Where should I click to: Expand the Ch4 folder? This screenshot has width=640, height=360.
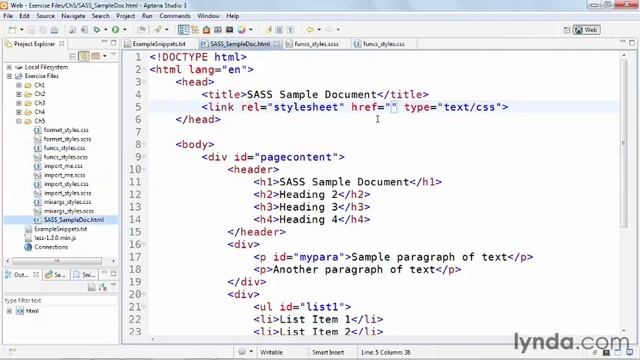pyautogui.click(x=19, y=112)
